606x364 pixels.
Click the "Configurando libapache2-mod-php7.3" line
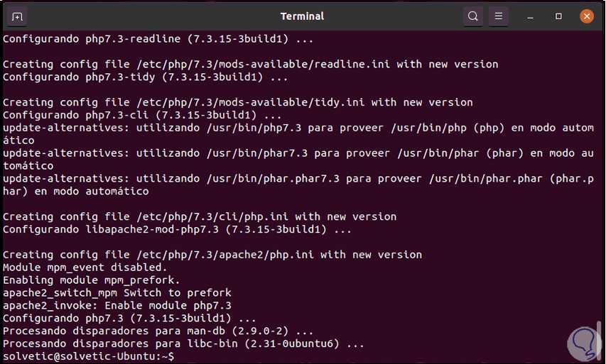[178, 229]
